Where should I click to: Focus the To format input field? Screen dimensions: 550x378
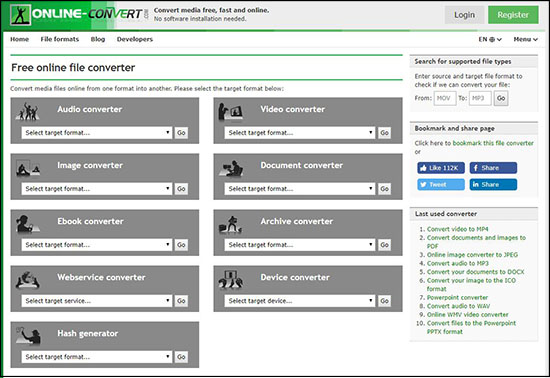pos(480,98)
